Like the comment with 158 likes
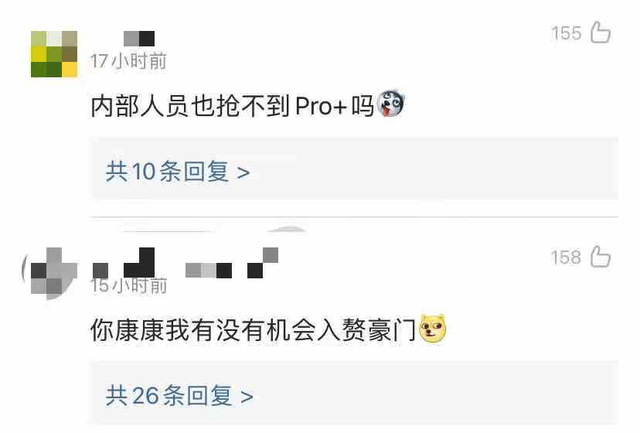 [600, 257]
